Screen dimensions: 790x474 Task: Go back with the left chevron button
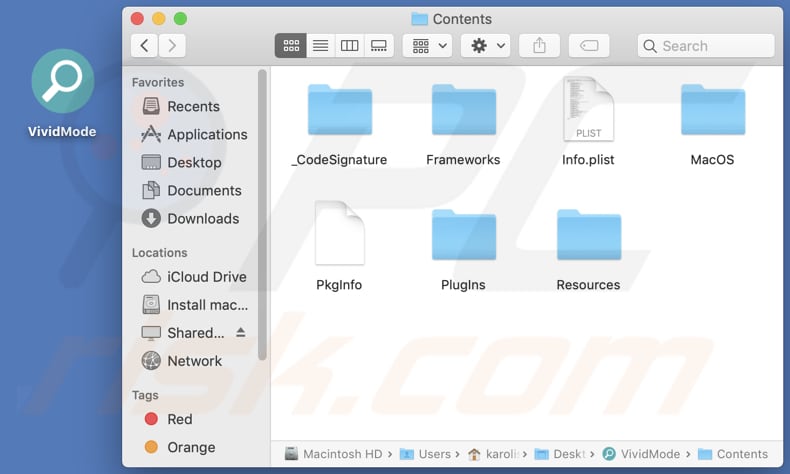click(x=144, y=46)
